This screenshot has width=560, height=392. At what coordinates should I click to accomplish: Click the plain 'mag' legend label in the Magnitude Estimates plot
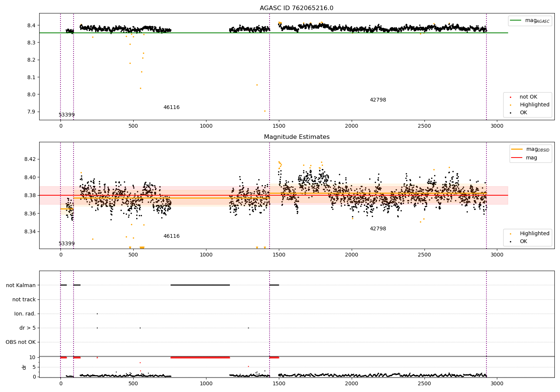coord(532,158)
